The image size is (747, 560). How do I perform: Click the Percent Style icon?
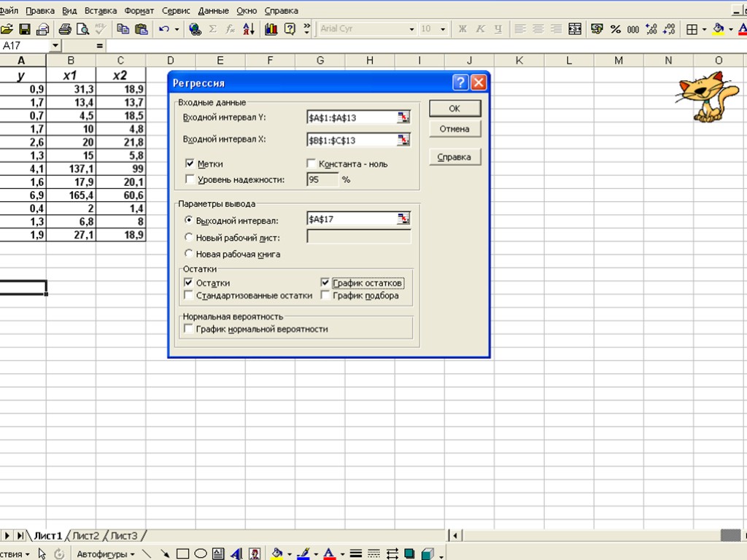[615, 29]
